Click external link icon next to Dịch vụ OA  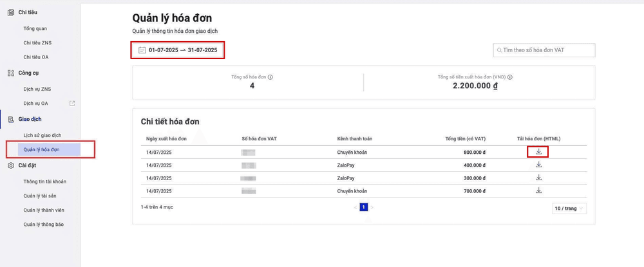(x=72, y=103)
